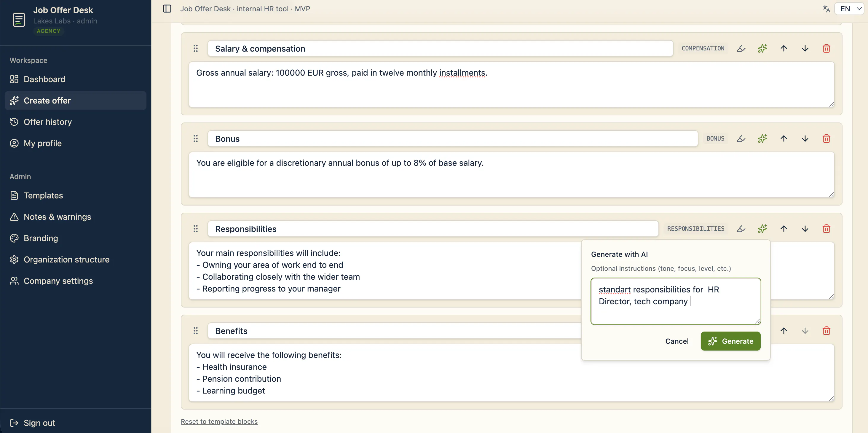Move the Responsibilities block up
Viewport: 868px width, 433px height.
pyautogui.click(x=784, y=229)
